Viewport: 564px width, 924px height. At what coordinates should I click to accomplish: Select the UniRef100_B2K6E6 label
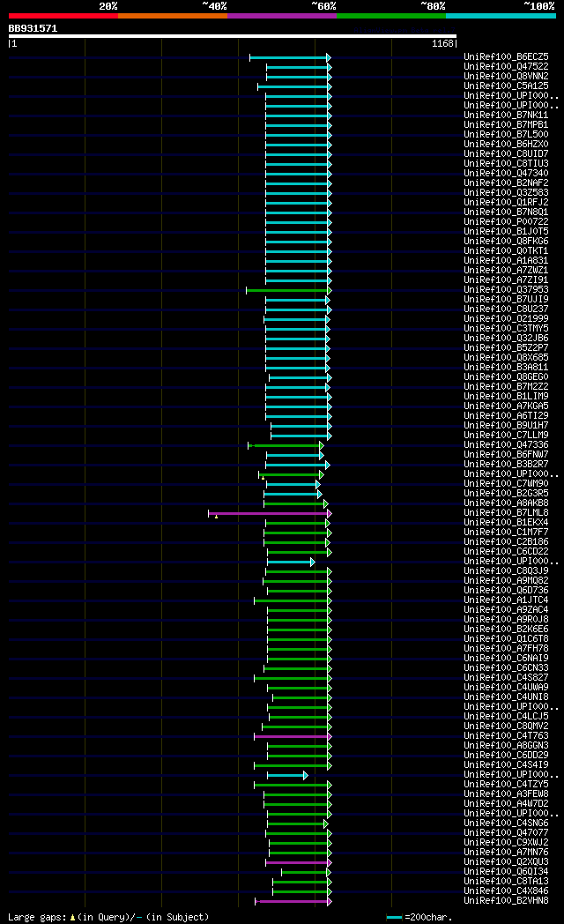click(506, 630)
